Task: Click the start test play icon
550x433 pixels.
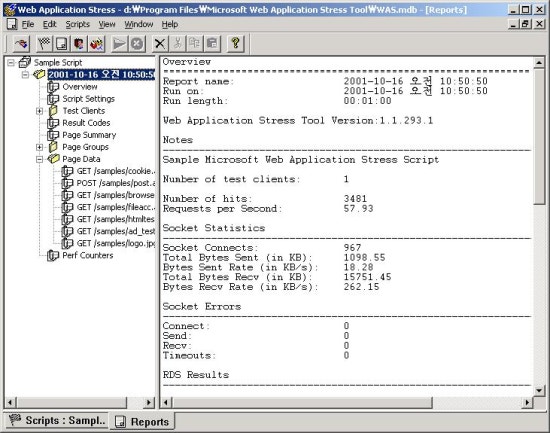Action: click(119, 44)
